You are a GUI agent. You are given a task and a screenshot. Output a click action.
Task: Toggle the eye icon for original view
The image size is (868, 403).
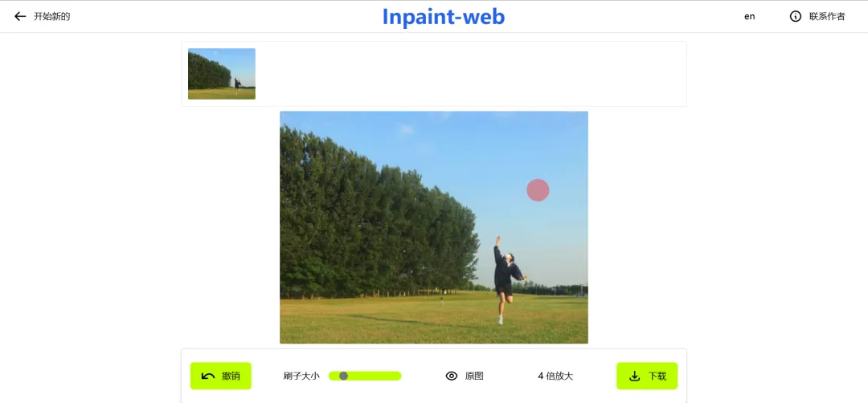[452, 376]
